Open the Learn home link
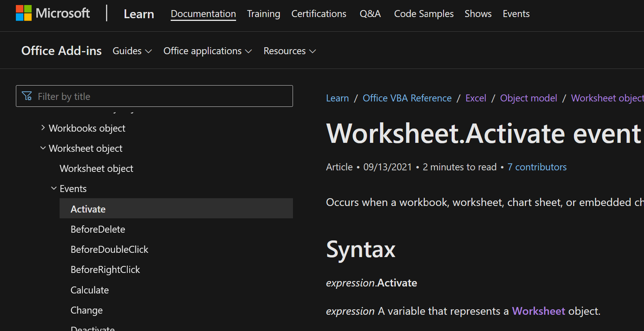644x331 pixels. coord(139,14)
